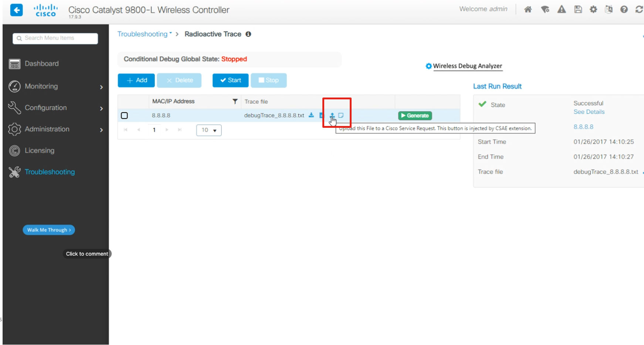This screenshot has width=644, height=345.
Task: Open the See Details link
Action: point(589,112)
